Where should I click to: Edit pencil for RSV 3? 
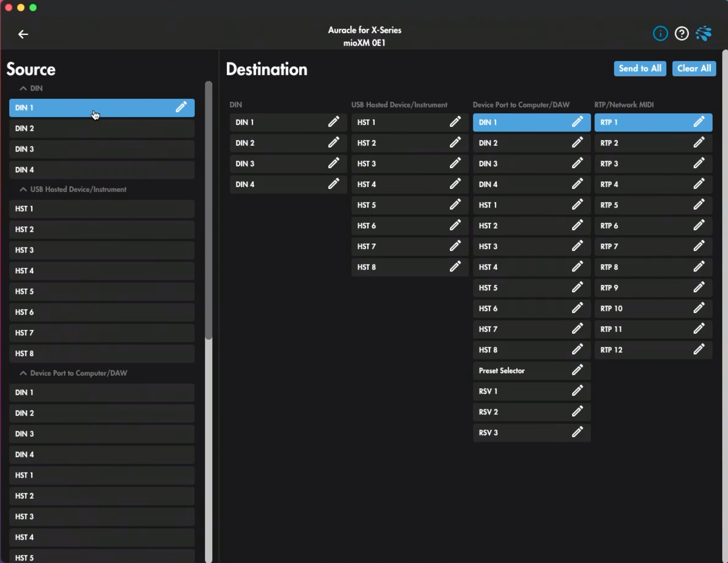(x=577, y=432)
